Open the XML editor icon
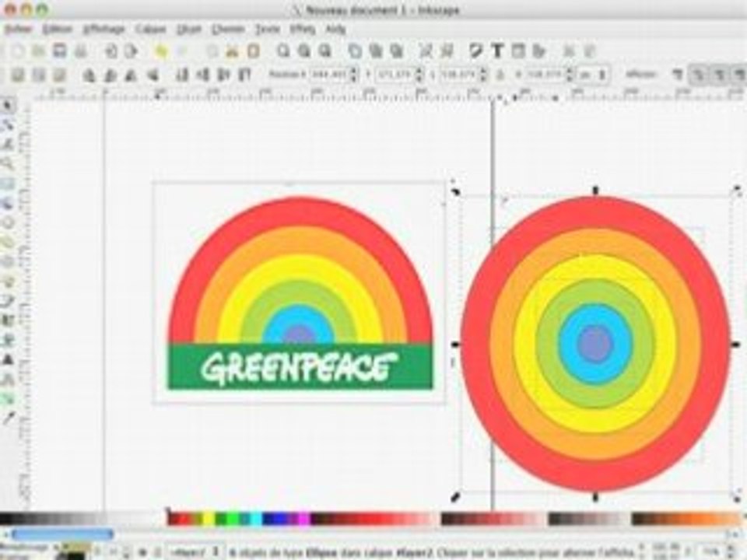This screenshot has height=560, width=747. pos(518,51)
